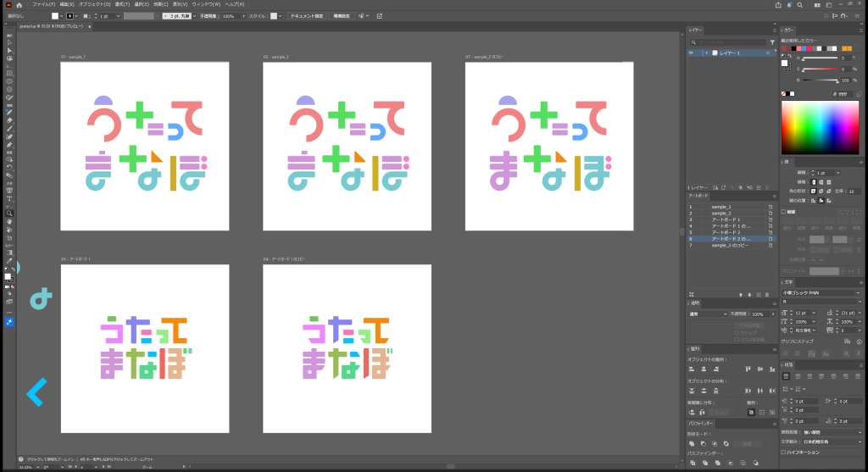Click the Home icon in top bar

(19, 4)
